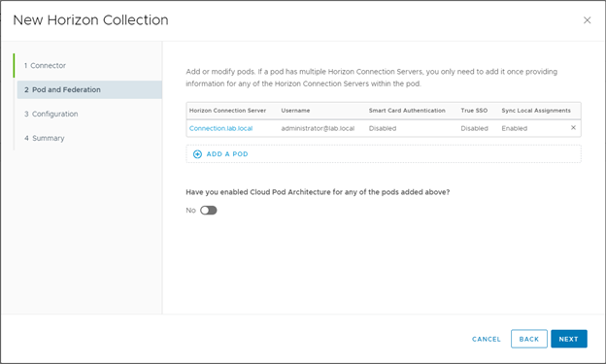This screenshot has height=364, width=606.
Task: Proceed with the NEXT button
Action: click(x=569, y=339)
